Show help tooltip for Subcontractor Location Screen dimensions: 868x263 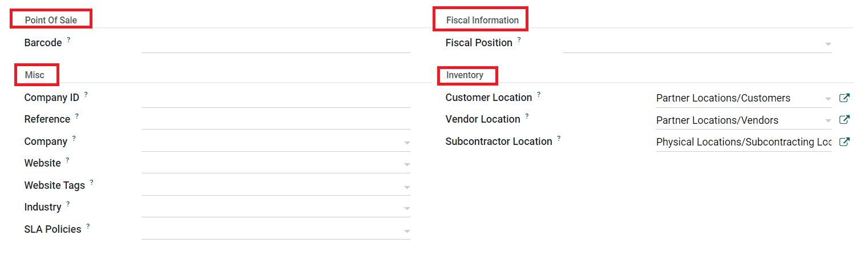pyautogui.click(x=559, y=138)
